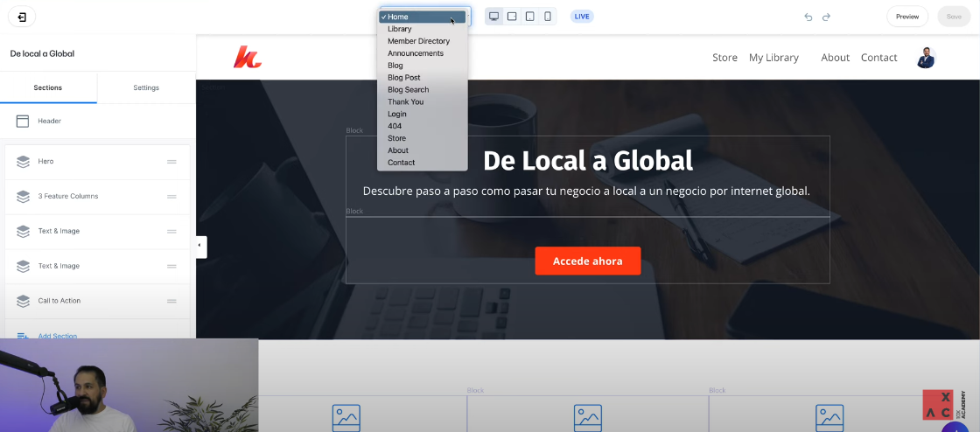Click the undo arrow icon
Viewport: 980px width, 432px height.
[808, 17]
